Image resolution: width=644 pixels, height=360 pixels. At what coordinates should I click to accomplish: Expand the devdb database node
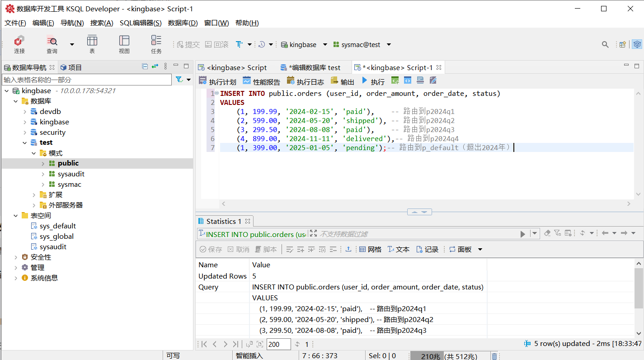click(x=25, y=112)
